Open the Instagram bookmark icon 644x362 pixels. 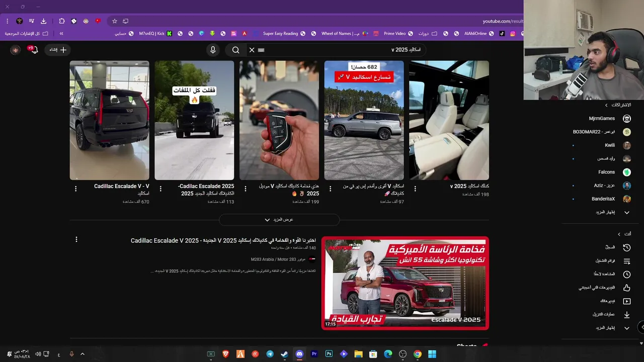pyautogui.click(x=513, y=34)
